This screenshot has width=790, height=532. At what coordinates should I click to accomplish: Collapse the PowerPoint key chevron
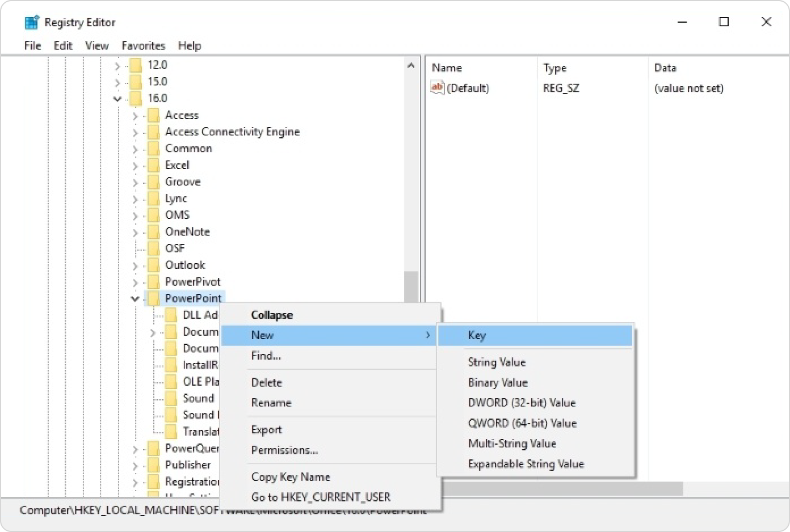[x=135, y=298]
